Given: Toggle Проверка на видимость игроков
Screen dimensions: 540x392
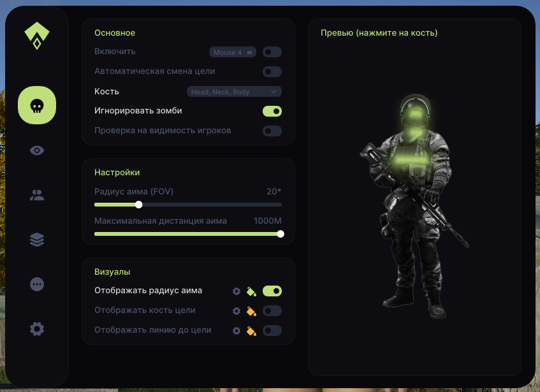Looking at the screenshot, I should point(272,131).
